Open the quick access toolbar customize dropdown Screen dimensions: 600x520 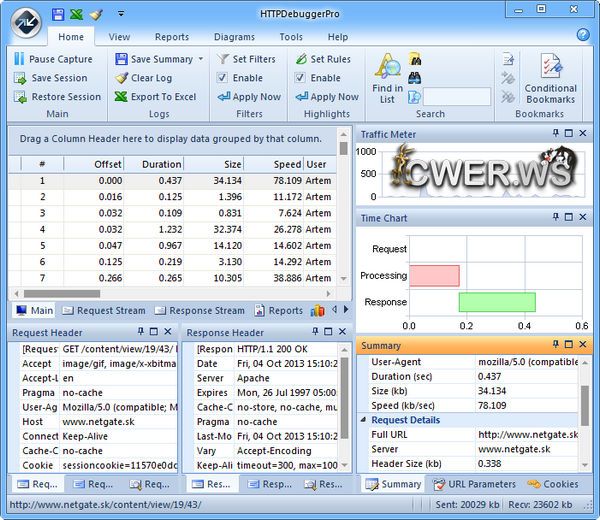point(121,14)
